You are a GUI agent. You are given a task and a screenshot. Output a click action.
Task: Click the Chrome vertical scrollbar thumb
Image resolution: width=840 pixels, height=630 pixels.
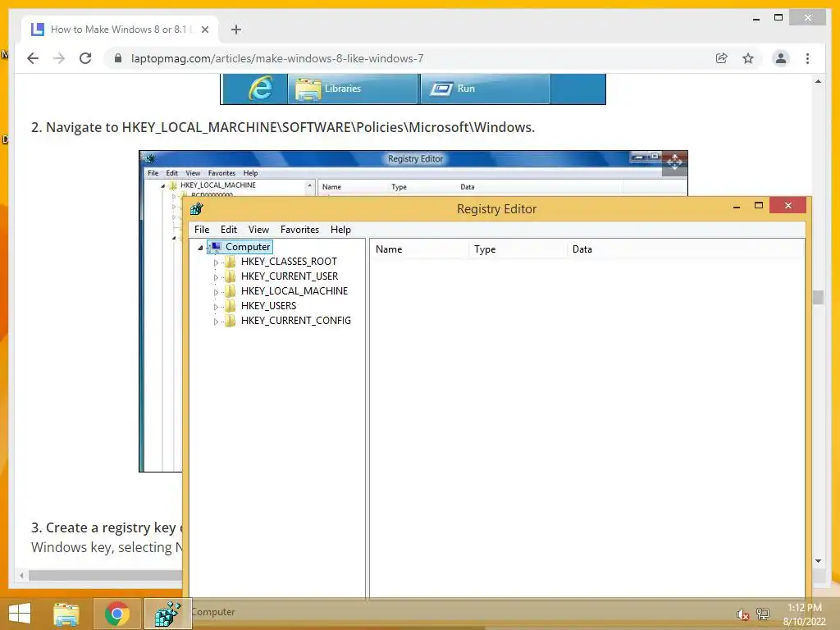click(x=818, y=297)
